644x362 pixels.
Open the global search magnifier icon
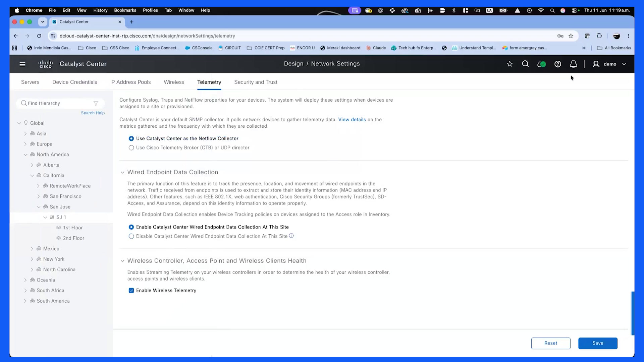[x=525, y=64]
